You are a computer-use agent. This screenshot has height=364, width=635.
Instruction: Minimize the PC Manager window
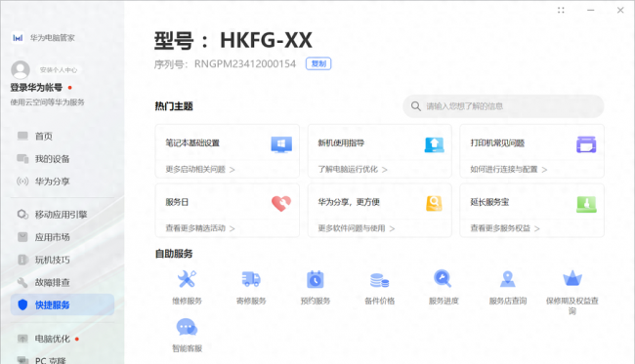tap(591, 10)
